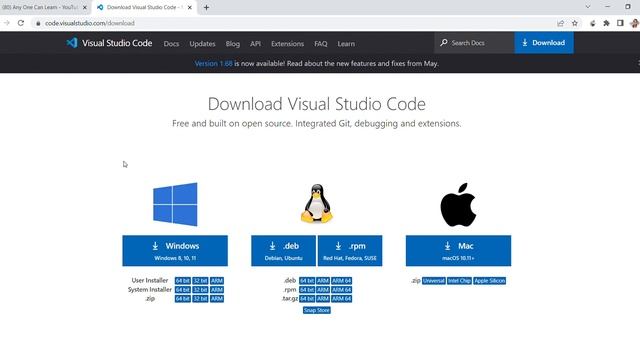Open a new browser tab with plus
The width and height of the screenshot is (640, 360).
(x=206, y=7)
